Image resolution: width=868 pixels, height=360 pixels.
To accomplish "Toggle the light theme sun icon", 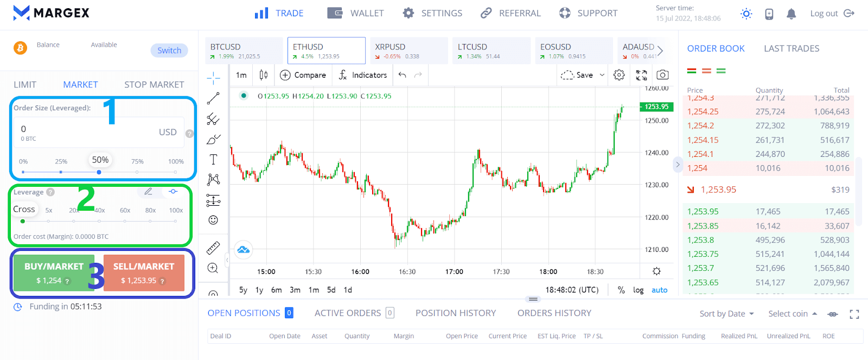I will click(x=746, y=14).
